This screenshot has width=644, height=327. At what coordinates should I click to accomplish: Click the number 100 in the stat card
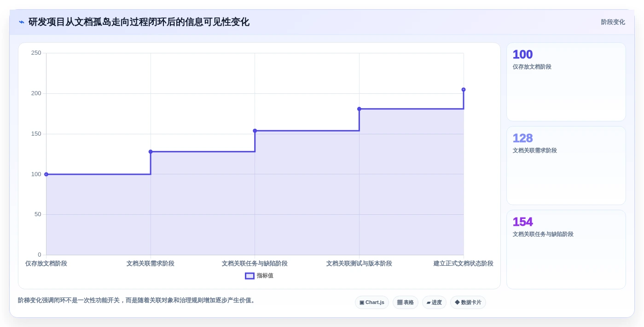click(522, 54)
